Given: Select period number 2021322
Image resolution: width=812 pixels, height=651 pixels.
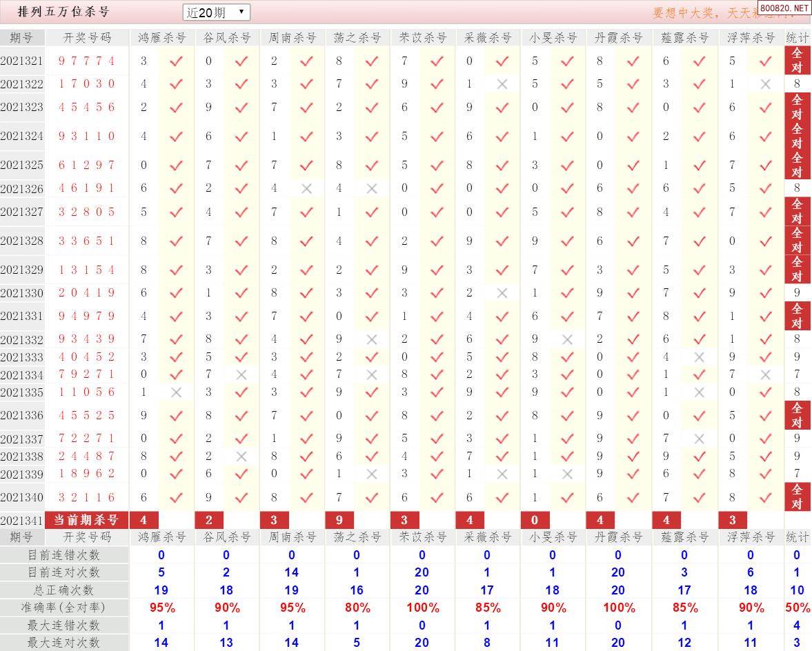Looking at the screenshot, I should tap(22, 84).
